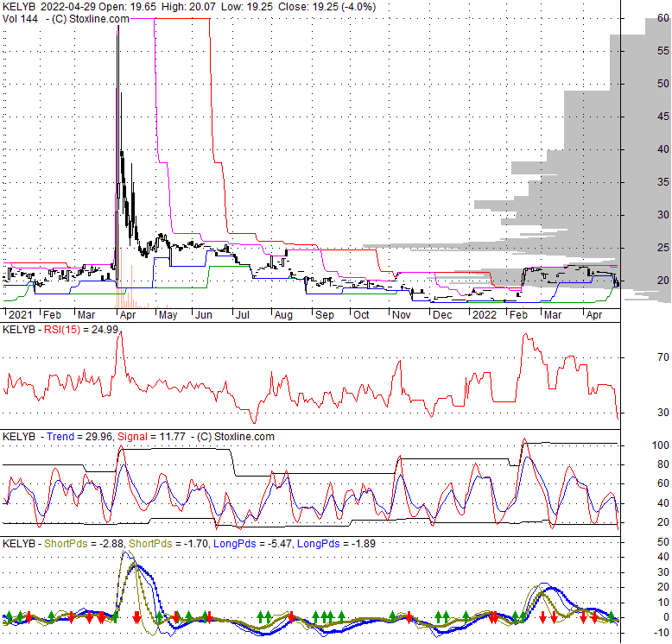Click the Aug month label
This screenshot has width=672, height=644.
click(x=283, y=315)
